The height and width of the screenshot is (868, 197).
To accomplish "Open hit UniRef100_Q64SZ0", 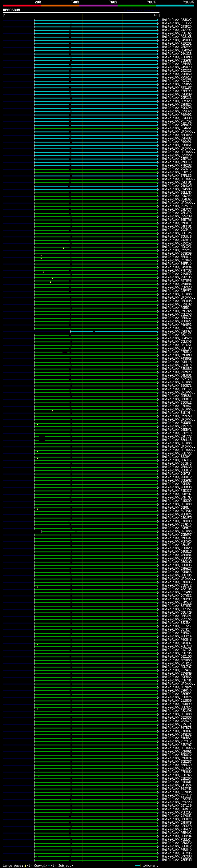I will pos(176,338).
